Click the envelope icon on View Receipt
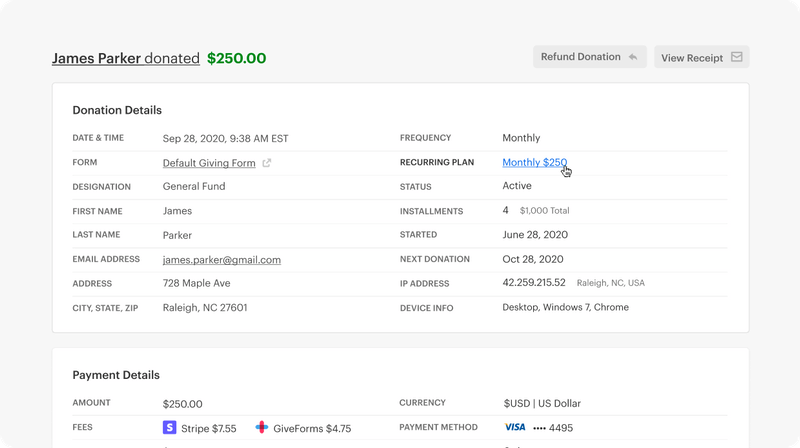Screen dimensions: 800x448 (x=737, y=57)
